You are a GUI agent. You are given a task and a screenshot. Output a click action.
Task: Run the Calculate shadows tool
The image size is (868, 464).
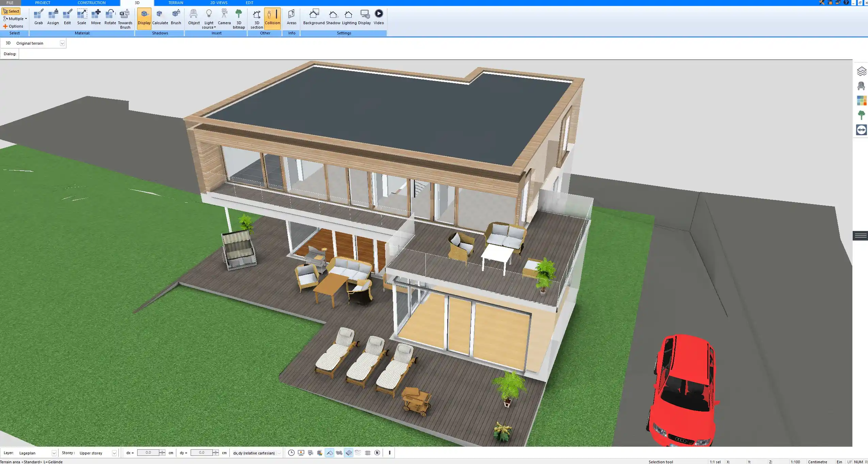(160, 17)
